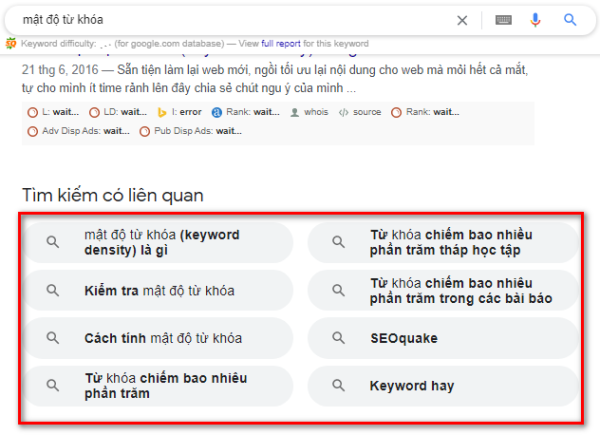
Task: Open 'mật độ từ khóa (keyword density) là gì'
Action: (x=158, y=243)
